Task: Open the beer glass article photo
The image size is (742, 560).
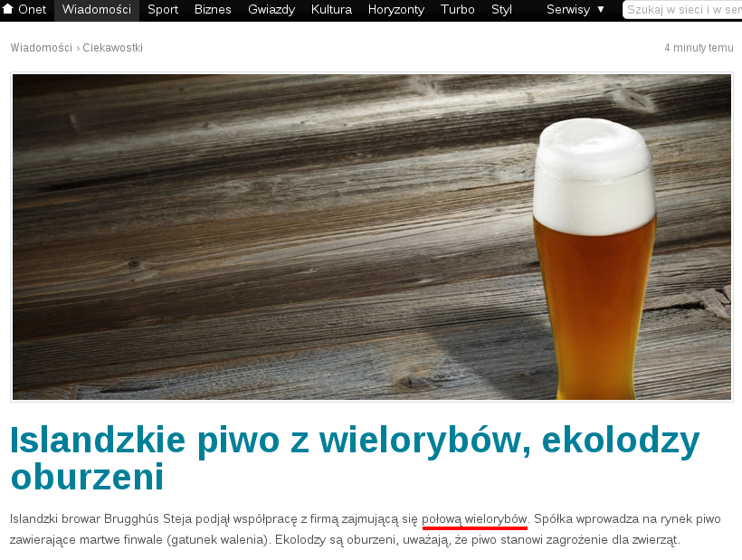Action: point(371,237)
